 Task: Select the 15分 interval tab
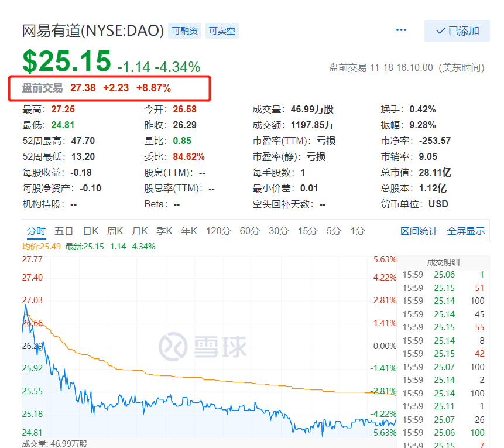[x=307, y=231]
